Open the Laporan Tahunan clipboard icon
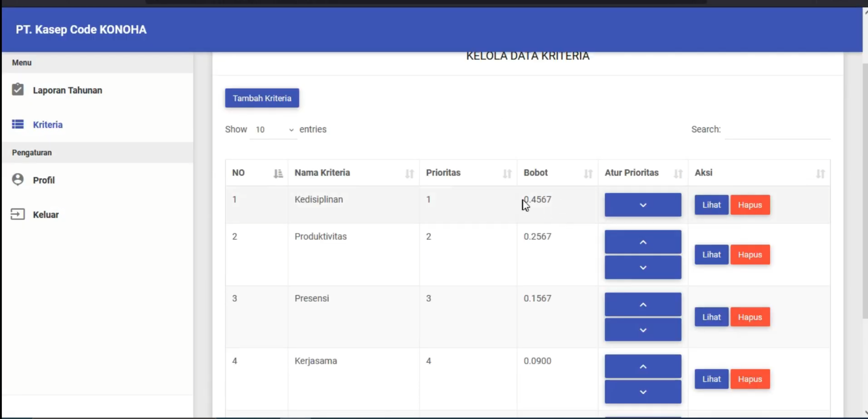Image resolution: width=868 pixels, height=419 pixels. point(18,90)
